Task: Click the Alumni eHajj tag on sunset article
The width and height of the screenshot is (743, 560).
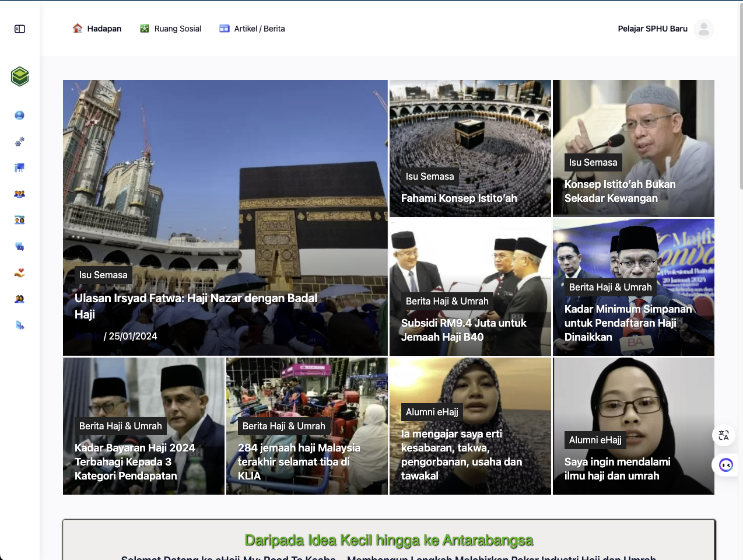Action: click(432, 412)
